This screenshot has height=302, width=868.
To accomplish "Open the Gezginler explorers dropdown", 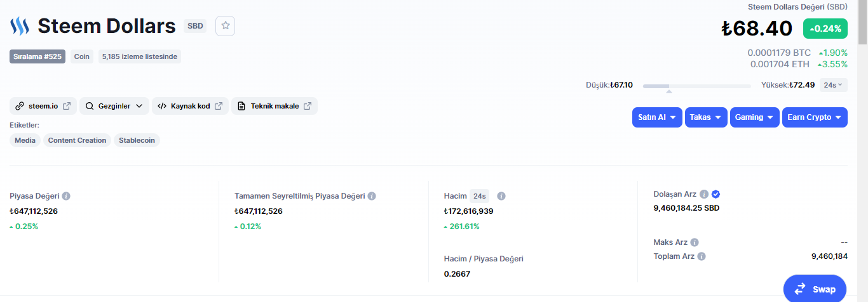I will pyautogui.click(x=114, y=106).
